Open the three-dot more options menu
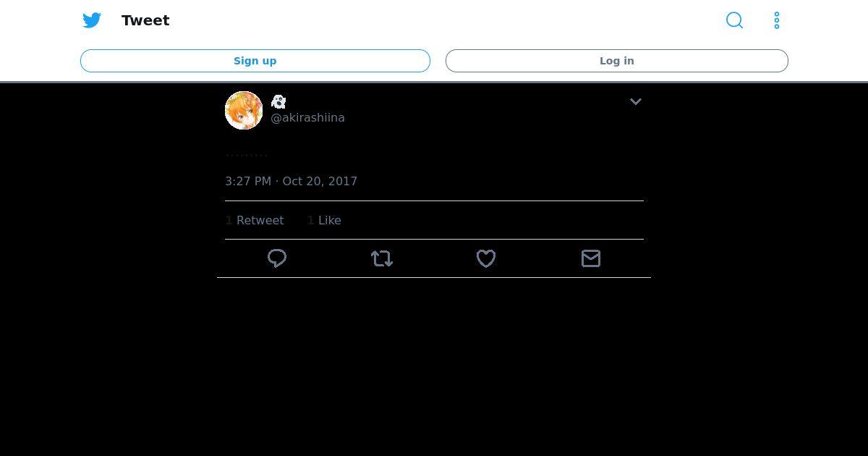The width and height of the screenshot is (868, 456). coord(777,20)
